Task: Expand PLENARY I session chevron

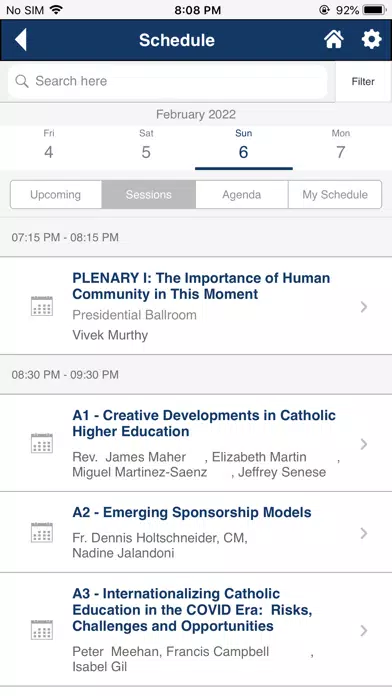Action: (x=364, y=307)
